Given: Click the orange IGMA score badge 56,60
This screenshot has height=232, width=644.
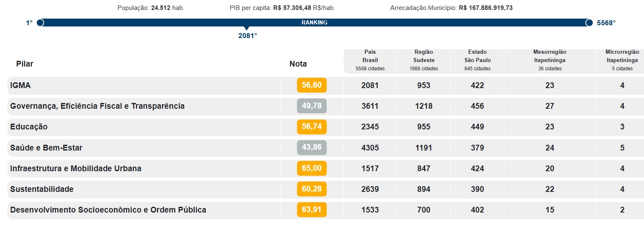Looking at the screenshot, I should pos(311,85).
